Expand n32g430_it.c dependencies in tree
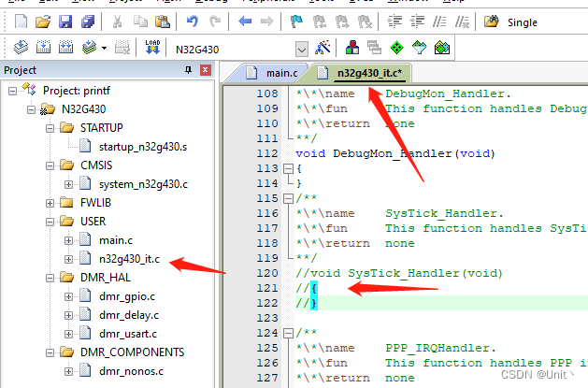 68,259
